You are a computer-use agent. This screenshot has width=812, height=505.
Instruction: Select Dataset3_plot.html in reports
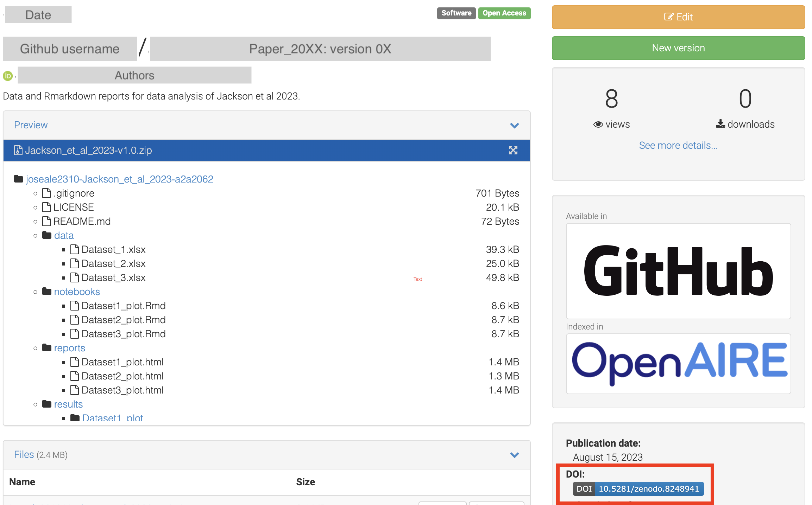[122, 390]
